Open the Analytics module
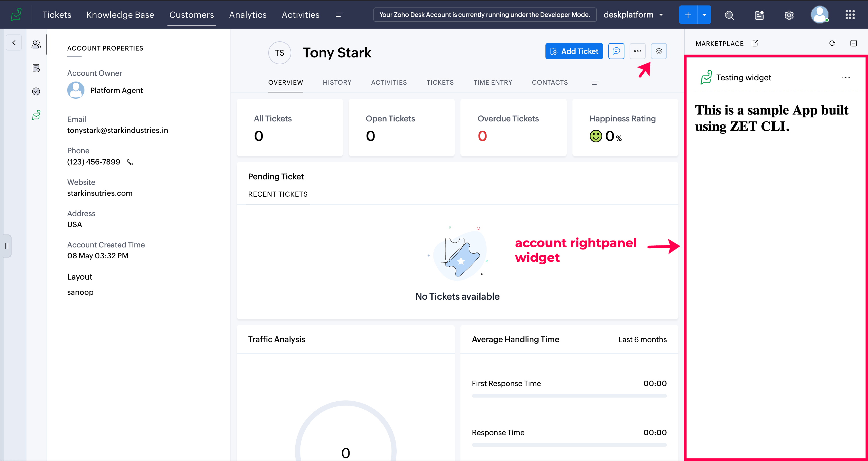The image size is (868, 461). pos(248,15)
